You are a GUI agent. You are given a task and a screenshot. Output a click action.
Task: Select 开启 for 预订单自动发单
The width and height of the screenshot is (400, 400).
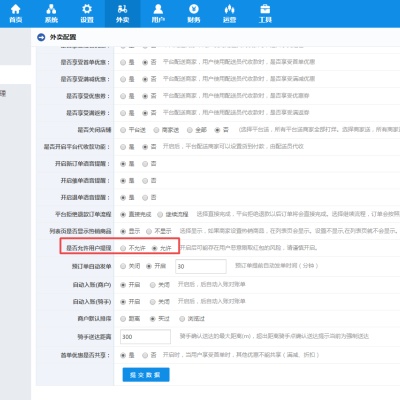[149, 266]
